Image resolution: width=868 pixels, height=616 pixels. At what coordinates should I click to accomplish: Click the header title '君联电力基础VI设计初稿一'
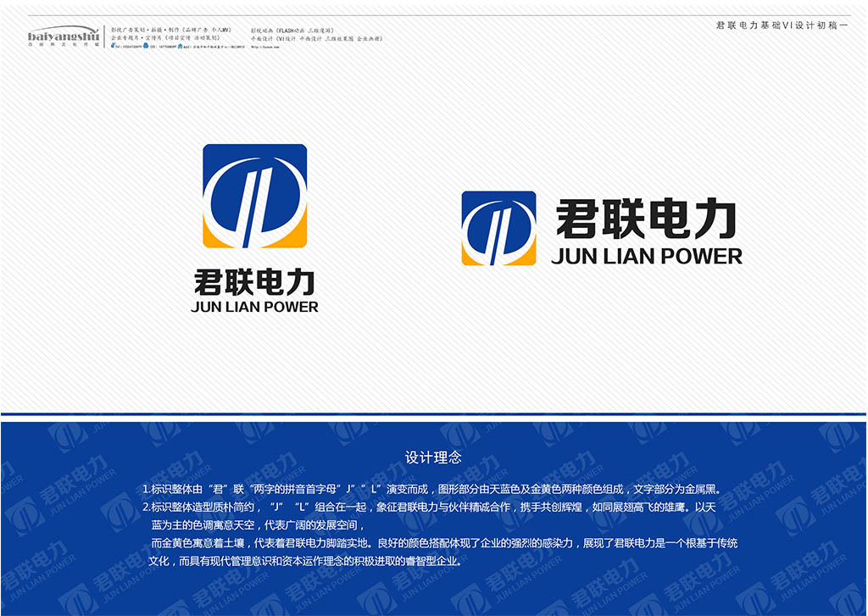(782, 25)
